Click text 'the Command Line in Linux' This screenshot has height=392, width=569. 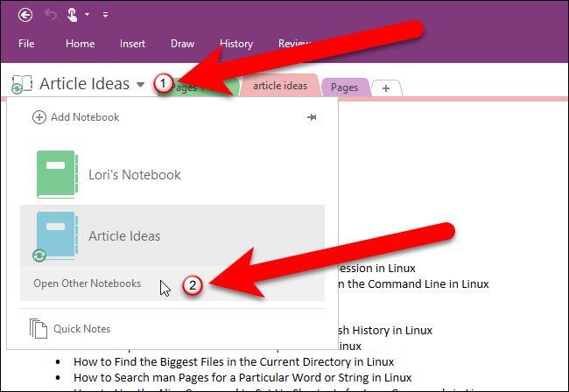click(418, 283)
